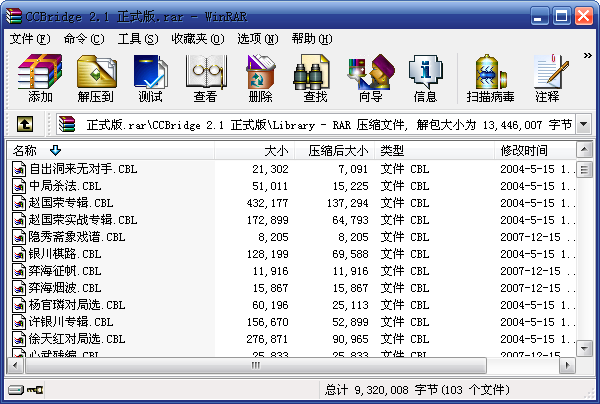The width and height of the screenshot is (600, 404).
Task: Click file icon of 许银川专辑.CBL
Action: [x=19, y=322]
